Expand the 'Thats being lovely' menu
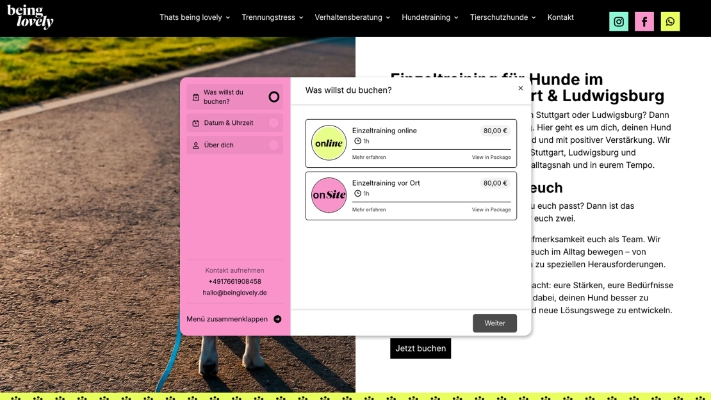This screenshot has width=711, height=400. 194,17
